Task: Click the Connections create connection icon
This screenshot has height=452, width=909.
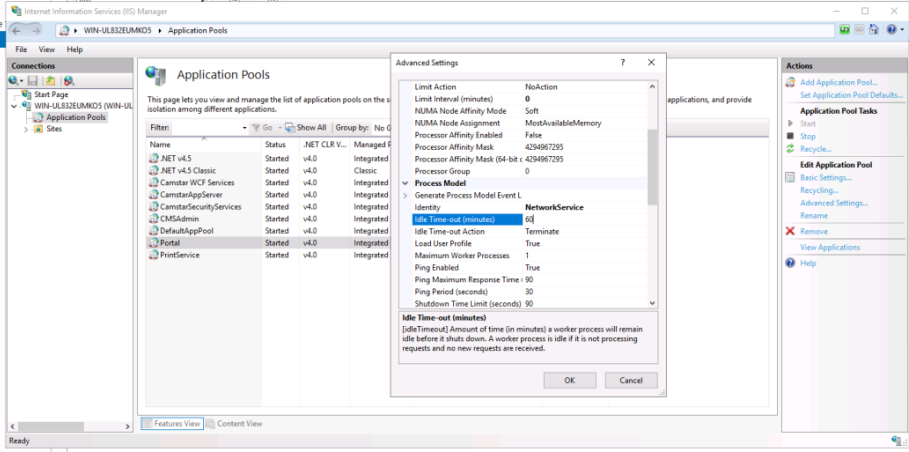Action: click(15, 81)
